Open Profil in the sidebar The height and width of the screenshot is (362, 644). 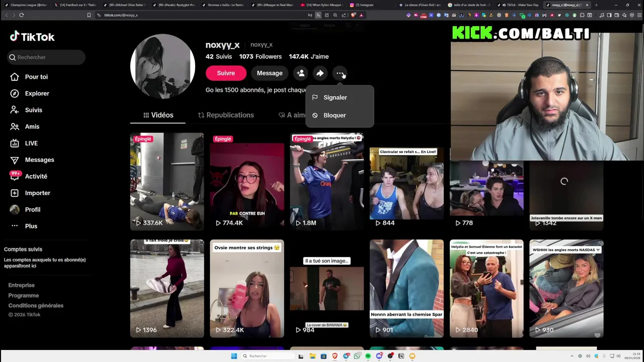pyautogui.click(x=32, y=210)
